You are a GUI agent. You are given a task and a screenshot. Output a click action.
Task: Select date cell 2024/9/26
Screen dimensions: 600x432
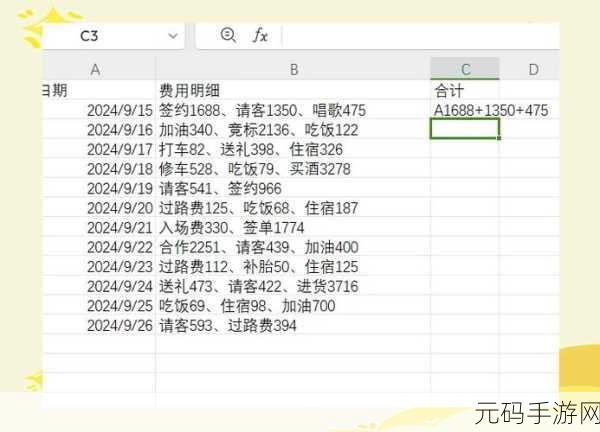[99, 325]
